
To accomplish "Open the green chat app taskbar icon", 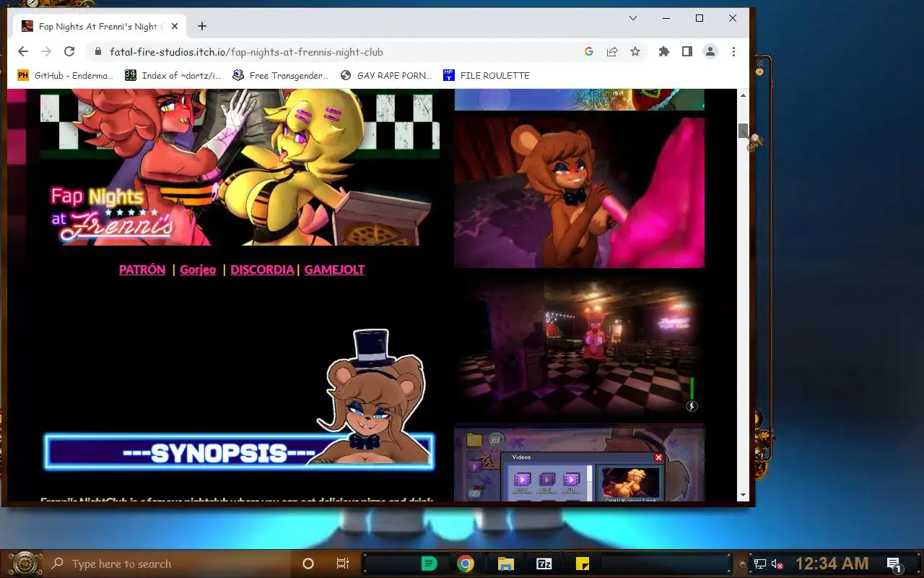I will click(429, 564).
